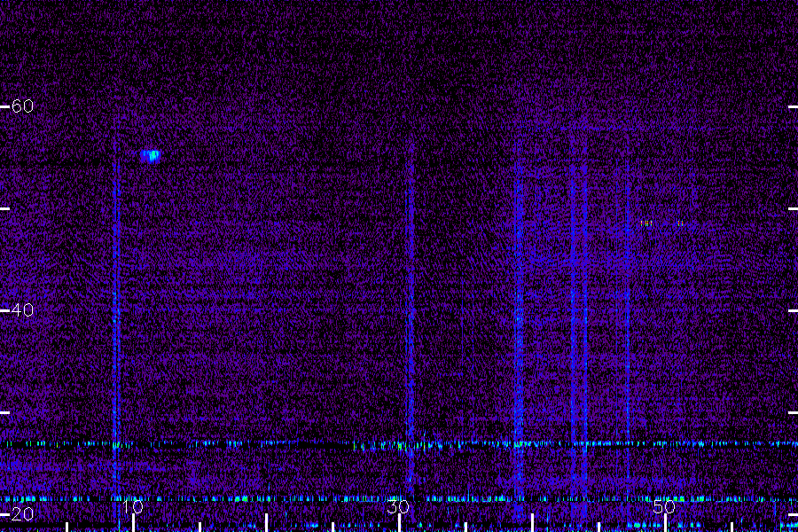Click the "60" vertical axis label
Screen dimensions: 798x532
tap(22, 106)
